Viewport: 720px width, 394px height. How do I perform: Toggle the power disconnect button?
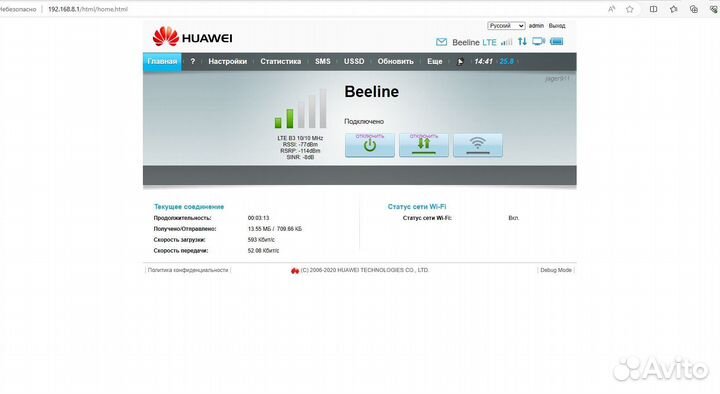click(370, 145)
